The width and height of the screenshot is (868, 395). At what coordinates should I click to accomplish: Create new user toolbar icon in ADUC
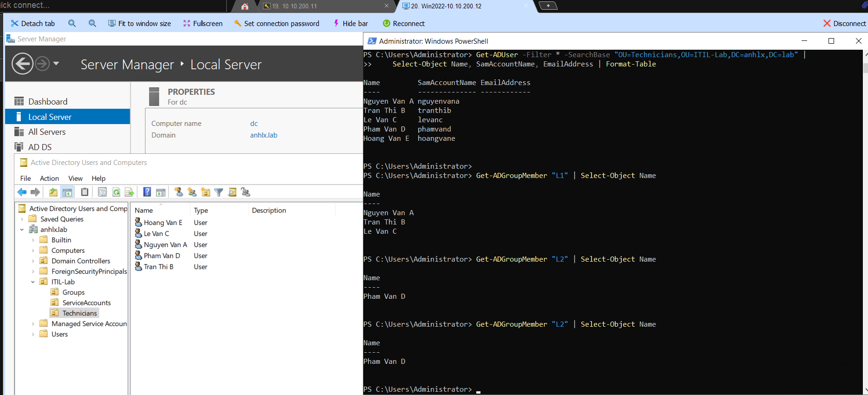point(178,192)
